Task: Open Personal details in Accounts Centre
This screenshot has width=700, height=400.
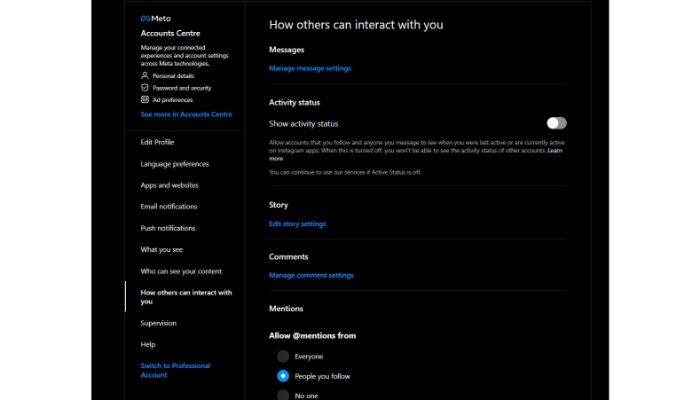Action: coord(173,76)
